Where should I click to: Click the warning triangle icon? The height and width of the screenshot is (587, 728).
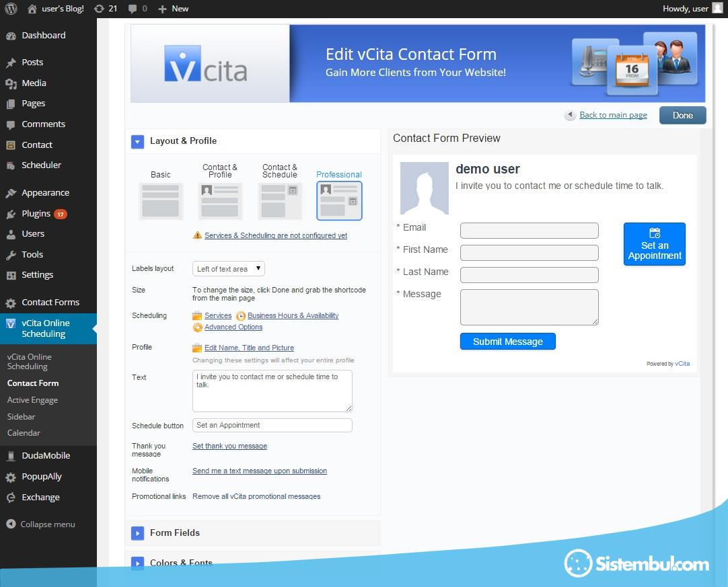(197, 235)
